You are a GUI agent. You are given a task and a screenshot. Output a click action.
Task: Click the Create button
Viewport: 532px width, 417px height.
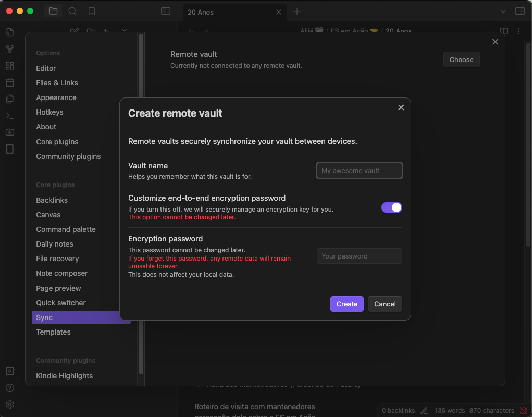coord(347,303)
